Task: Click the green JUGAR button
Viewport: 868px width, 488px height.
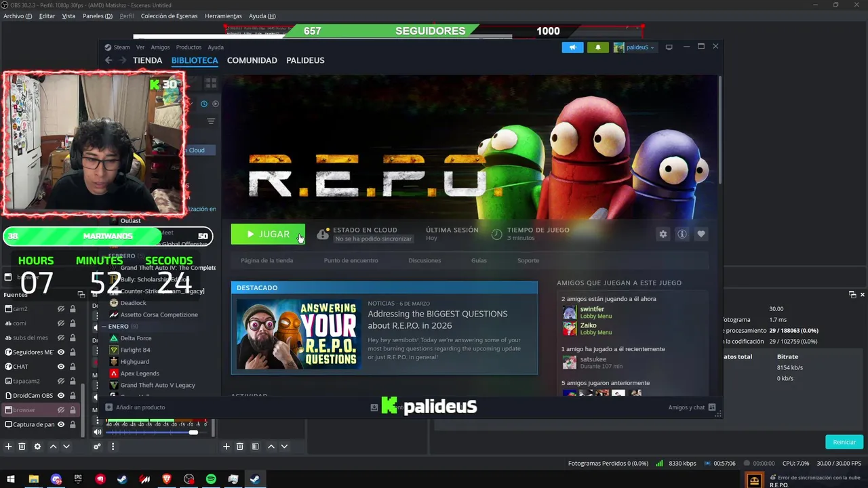Action: tap(268, 234)
